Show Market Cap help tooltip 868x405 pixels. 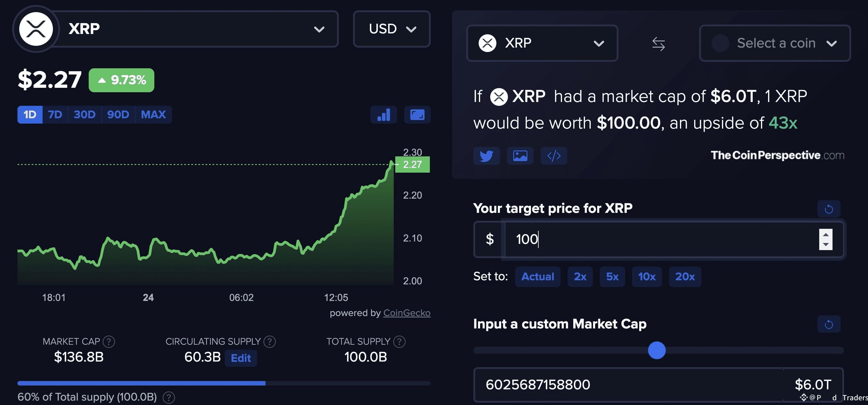click(108, 342)
